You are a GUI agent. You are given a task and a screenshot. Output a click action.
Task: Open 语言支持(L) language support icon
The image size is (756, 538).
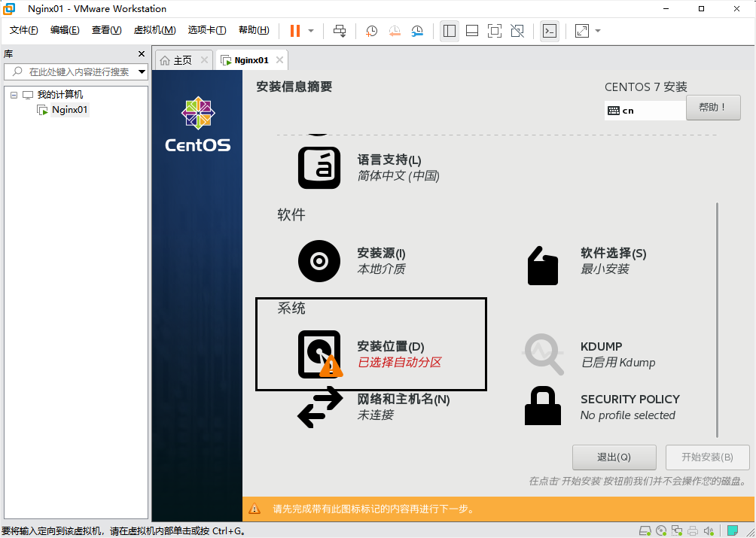(319, 168)
